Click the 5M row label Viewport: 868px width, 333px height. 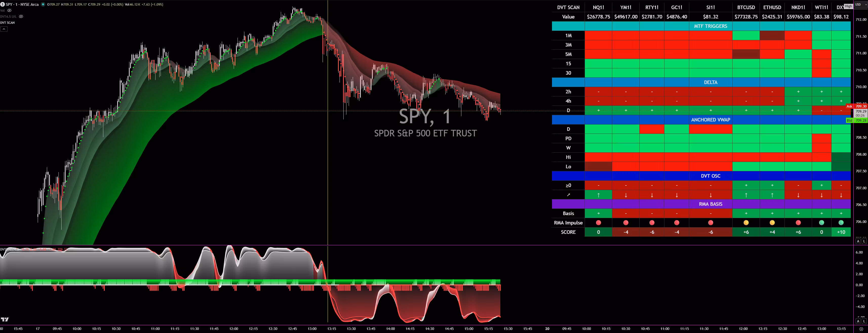pyautogui.click(x=568, y=54)
